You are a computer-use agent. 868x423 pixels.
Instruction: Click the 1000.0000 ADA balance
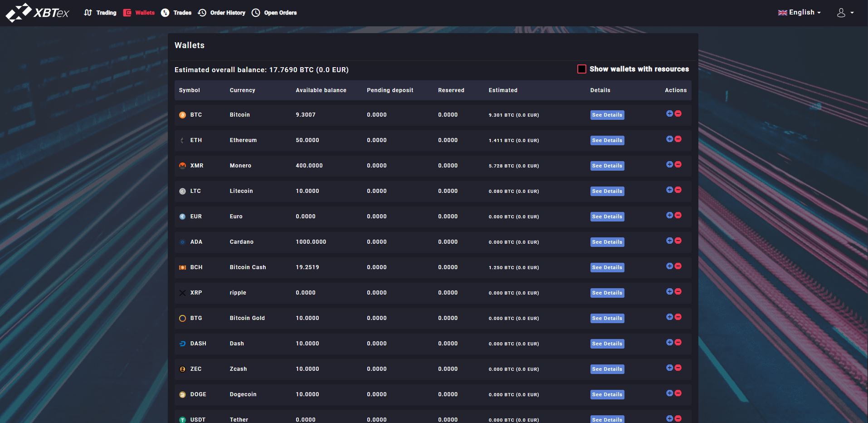(x=311, y=242)
